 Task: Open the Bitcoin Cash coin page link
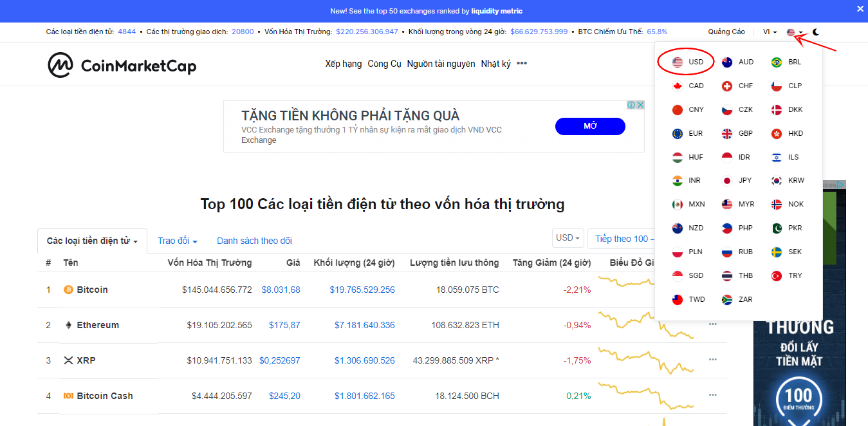105,396
